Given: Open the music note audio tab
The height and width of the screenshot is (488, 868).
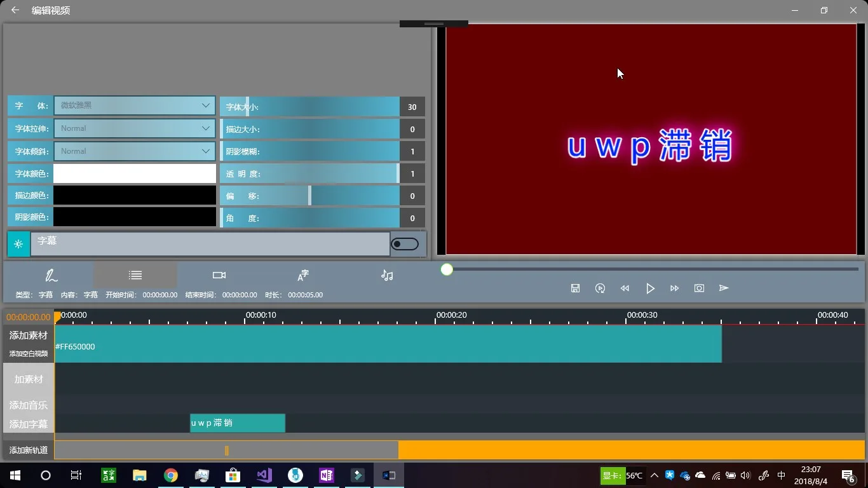Looking at the screenshot, I should point(387,275).
